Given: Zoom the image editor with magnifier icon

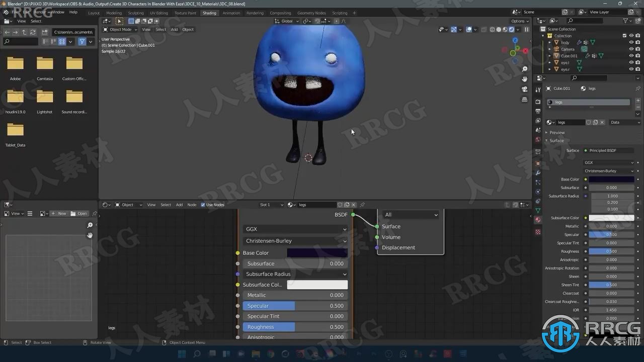Looking at the screenshot, I should 90,225.
